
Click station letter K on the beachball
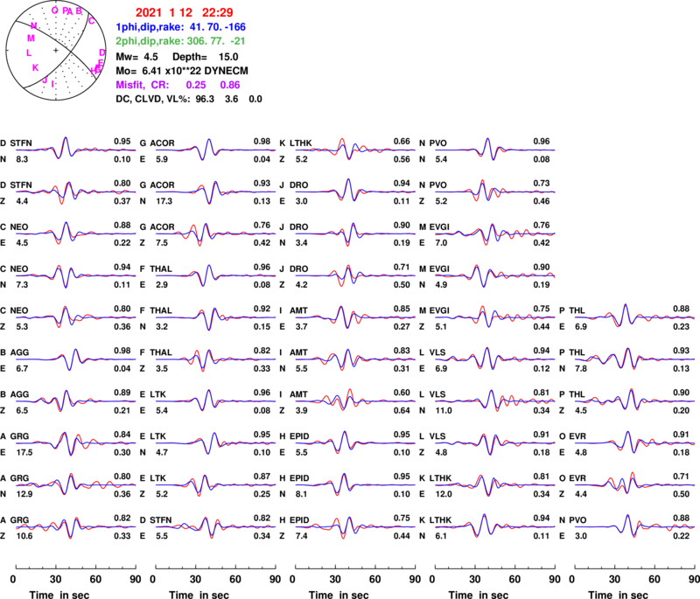tap(35, 68)
